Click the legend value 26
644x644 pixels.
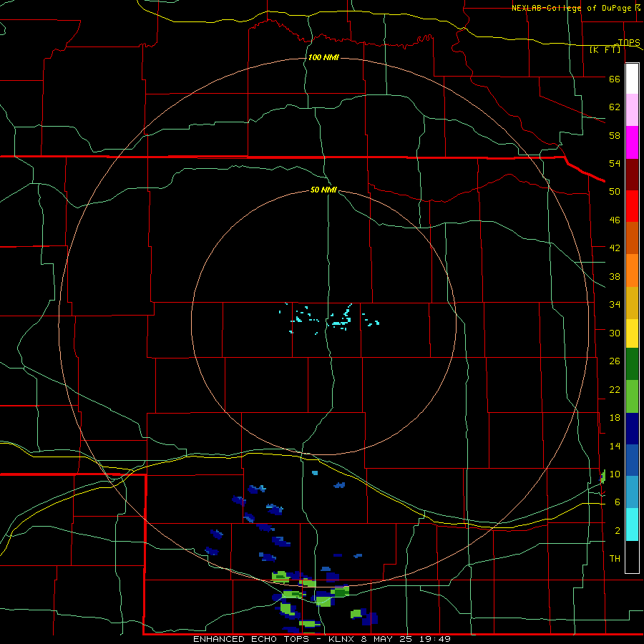point(615,361)
